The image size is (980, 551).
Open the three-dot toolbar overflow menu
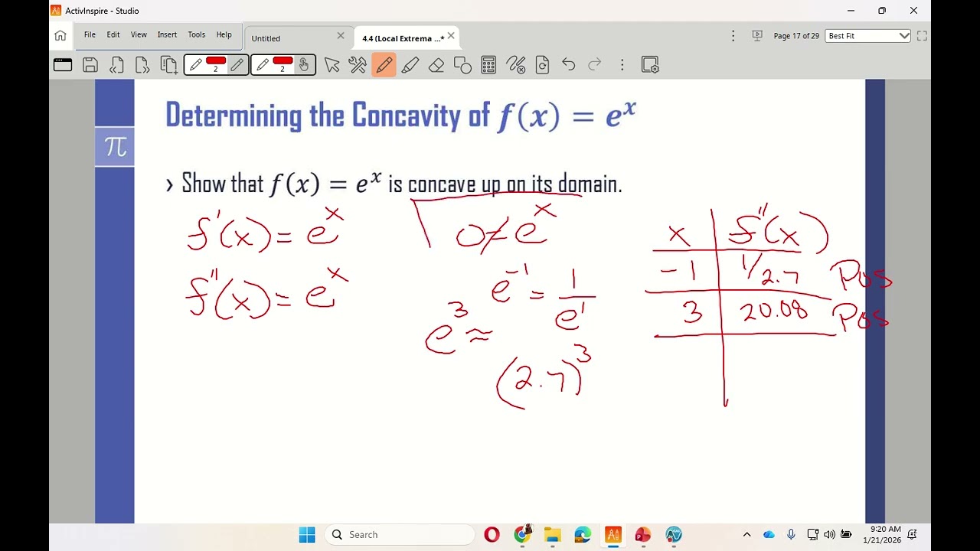click(622, 65)
